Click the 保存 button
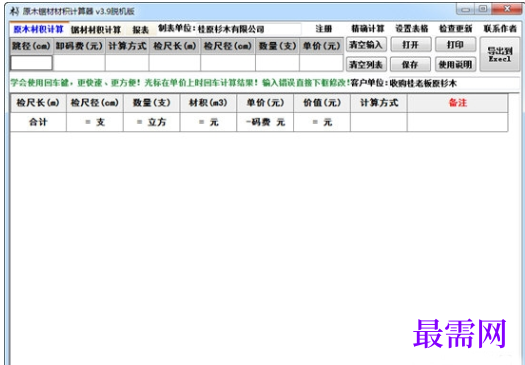The image size is (525, 365). tap(410, 64)
